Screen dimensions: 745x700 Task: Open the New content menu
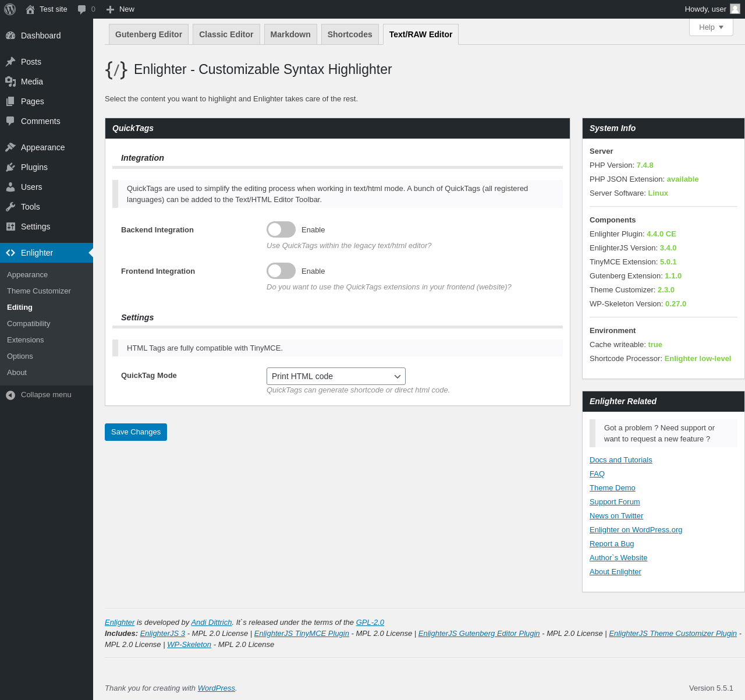point(120,9)
